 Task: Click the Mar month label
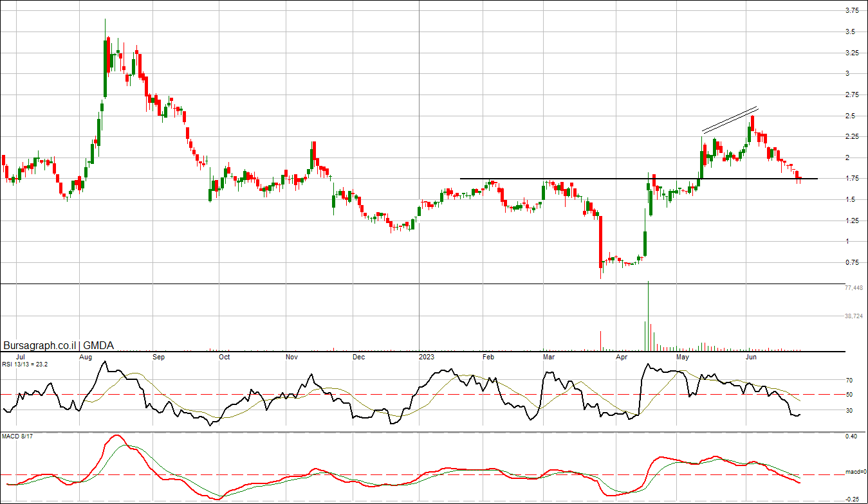tap(549, 356)
